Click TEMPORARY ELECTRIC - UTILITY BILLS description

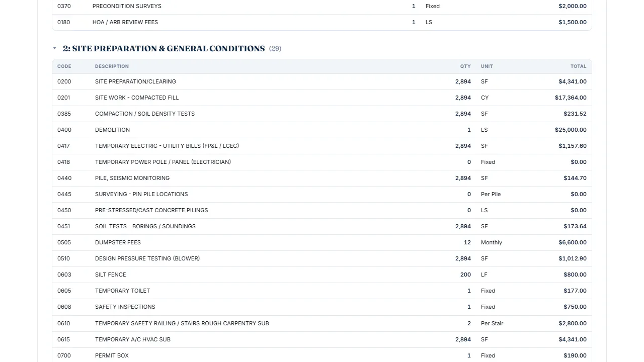(167, 146)
